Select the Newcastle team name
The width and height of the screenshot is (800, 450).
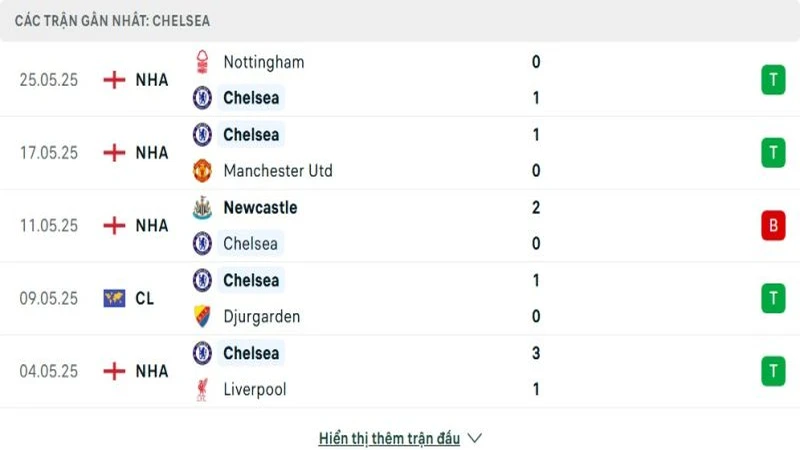260,208
